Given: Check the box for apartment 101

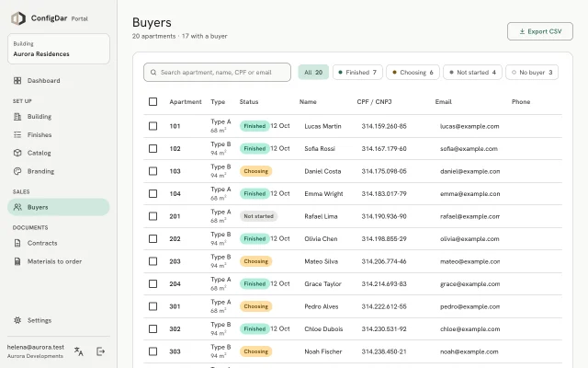Looking at the screenshot, I should tap(153, 126).
